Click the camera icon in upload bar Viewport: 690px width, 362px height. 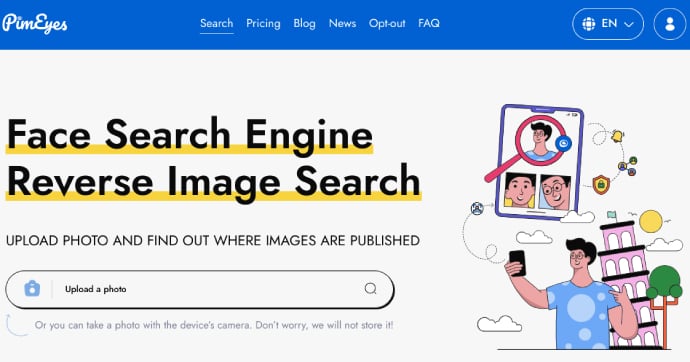click(x=32, y=289)
